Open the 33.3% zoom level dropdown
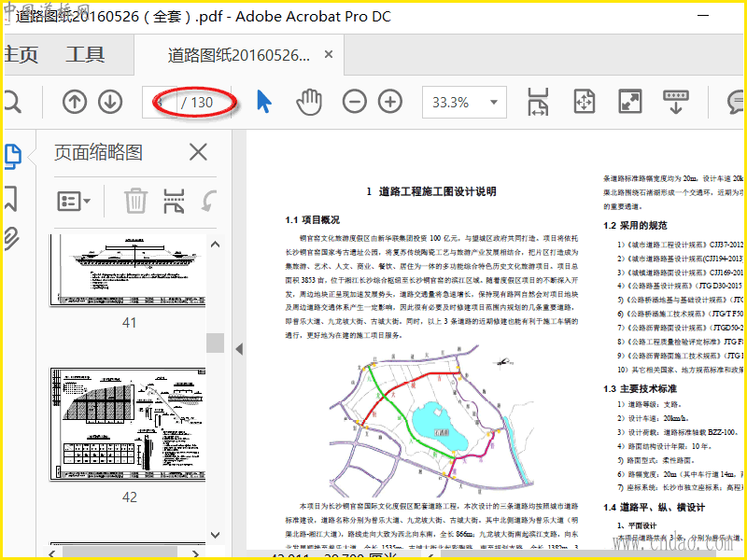 pyautogui.click(x=464, y=103)
